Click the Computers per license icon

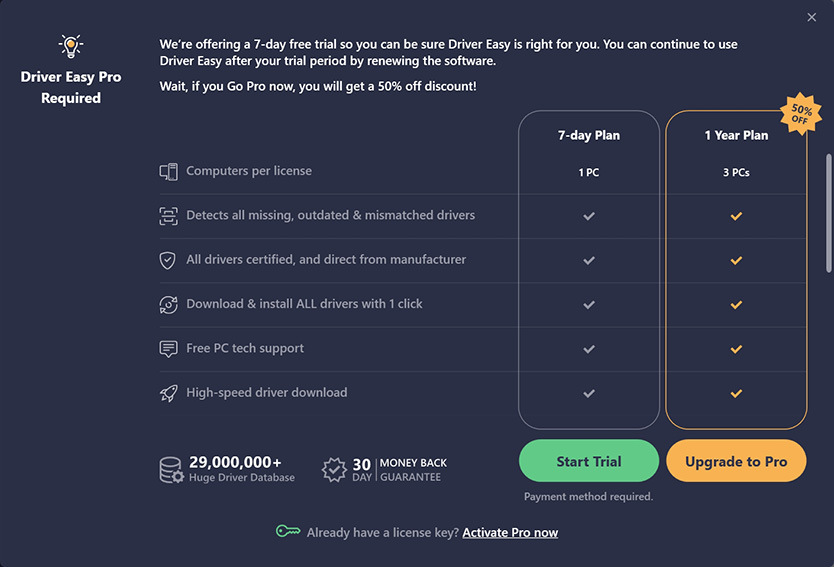(x=169, y=172)
